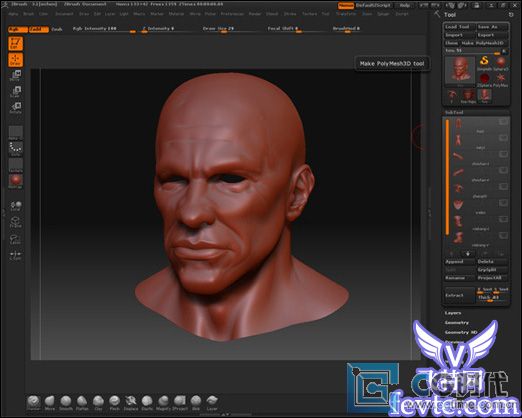Choose the Clay brush icon
Screen dimensions: 522x418
click(98, 402)
